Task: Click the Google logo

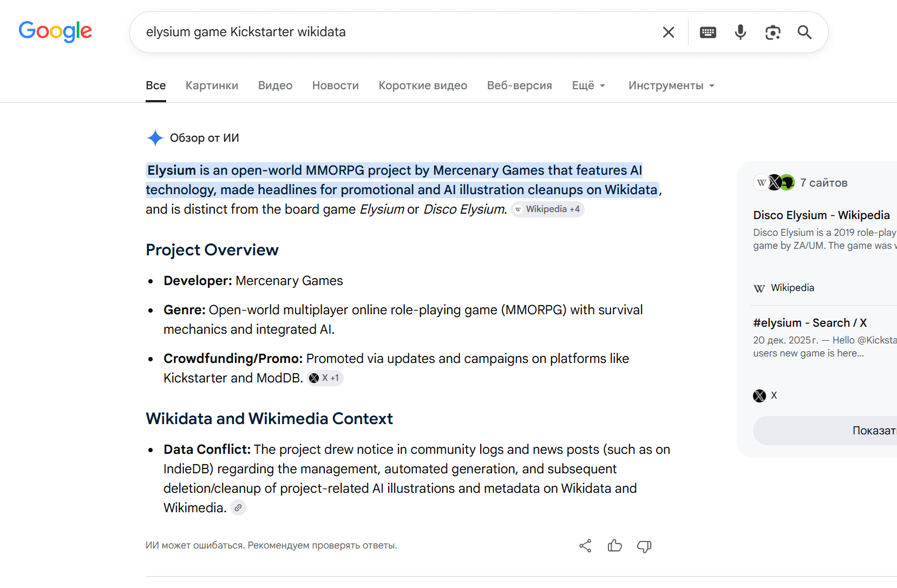Action: [55, 31]
